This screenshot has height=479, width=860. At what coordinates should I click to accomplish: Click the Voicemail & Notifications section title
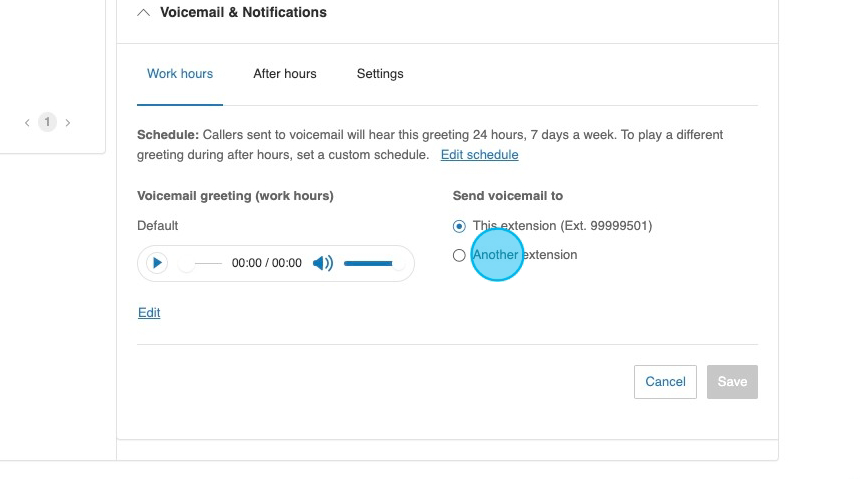(243, 13)
